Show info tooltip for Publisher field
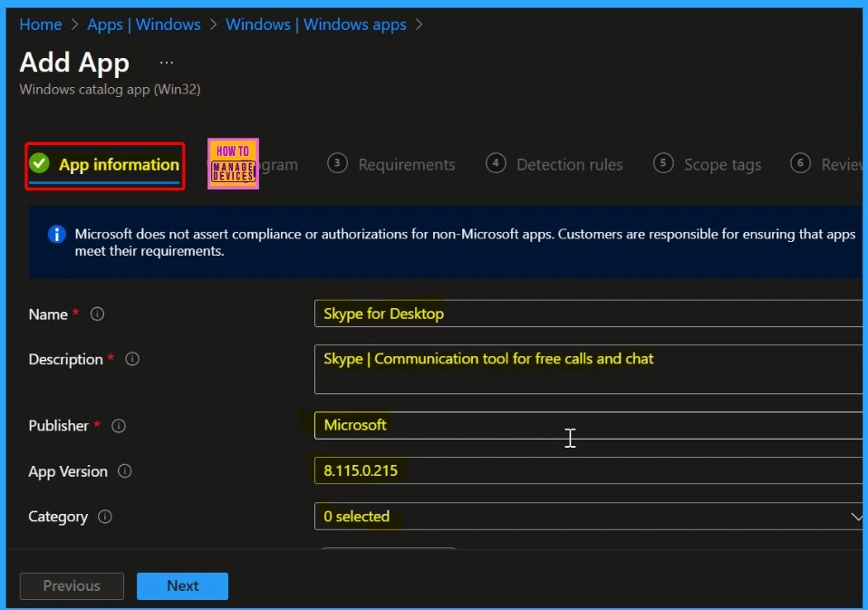 (x=119, y=426)
